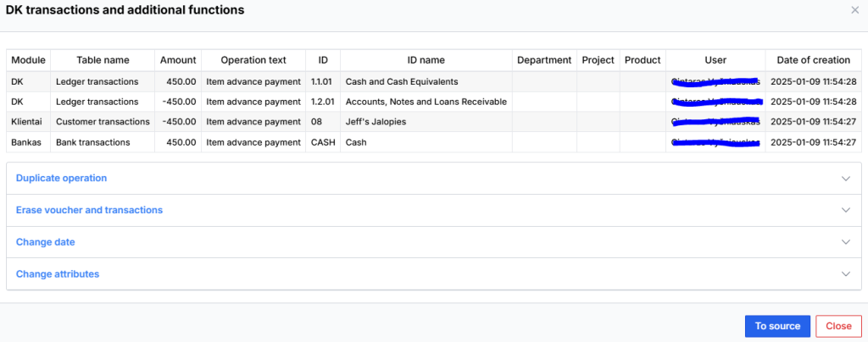Open the Duplicate operation section title
868x342 pixels.
(61, 179)
